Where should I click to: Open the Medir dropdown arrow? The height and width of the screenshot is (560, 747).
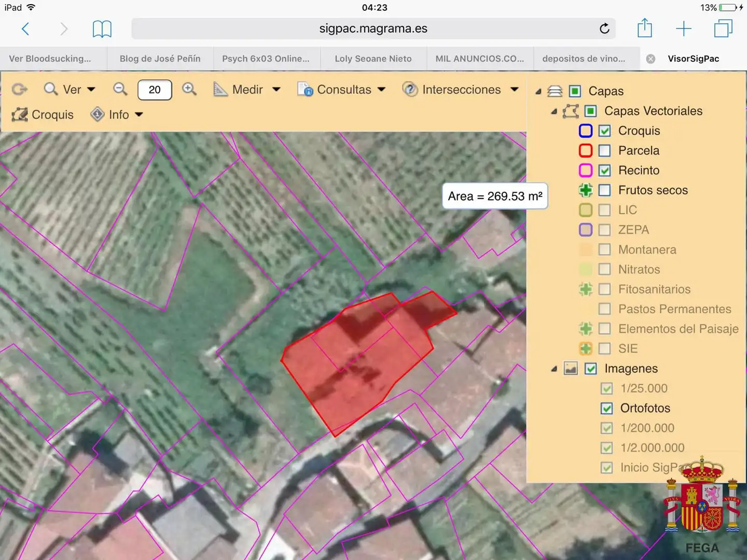pos(276,89)
